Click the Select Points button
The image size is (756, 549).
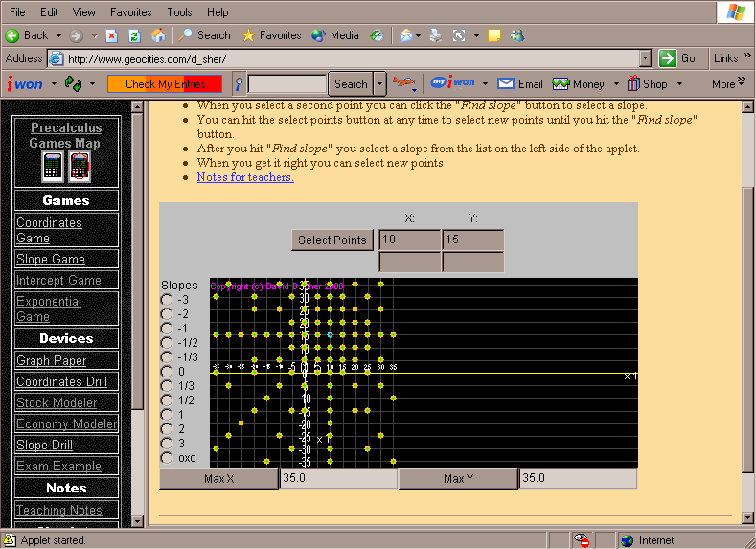[332, 240]
